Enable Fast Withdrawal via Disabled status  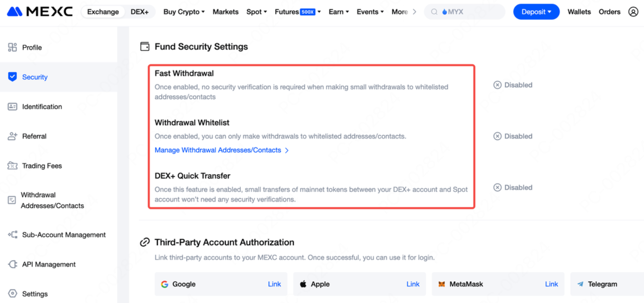pyautogui.click(x=513, y=85)
